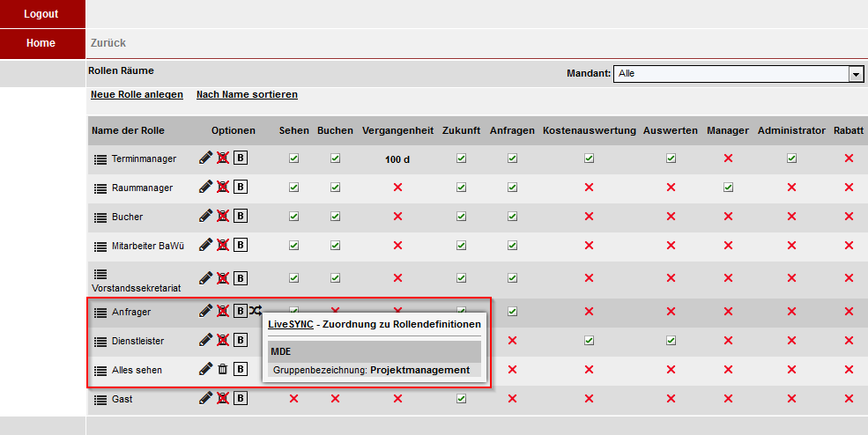
Task: Click the MDE row in the popup
Action: [375, 351]
